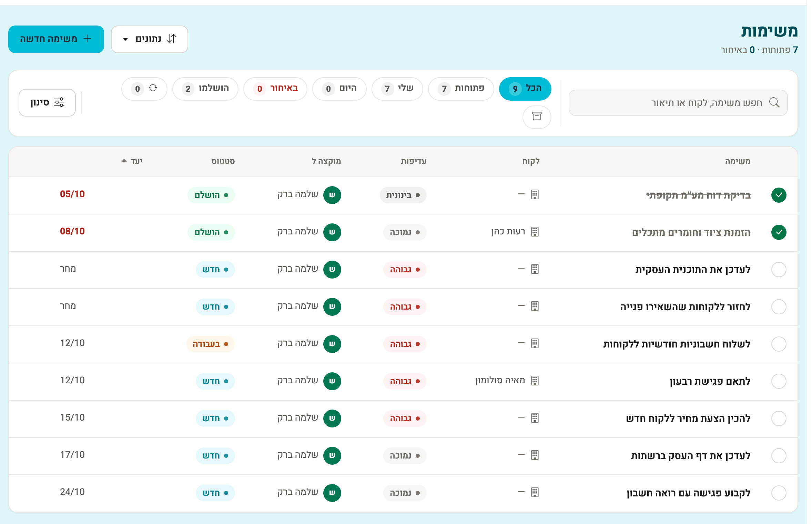Sort by יעד column header arrow
Image resolution: width=812 pixels, height=524 pixels.
(124, 161)
